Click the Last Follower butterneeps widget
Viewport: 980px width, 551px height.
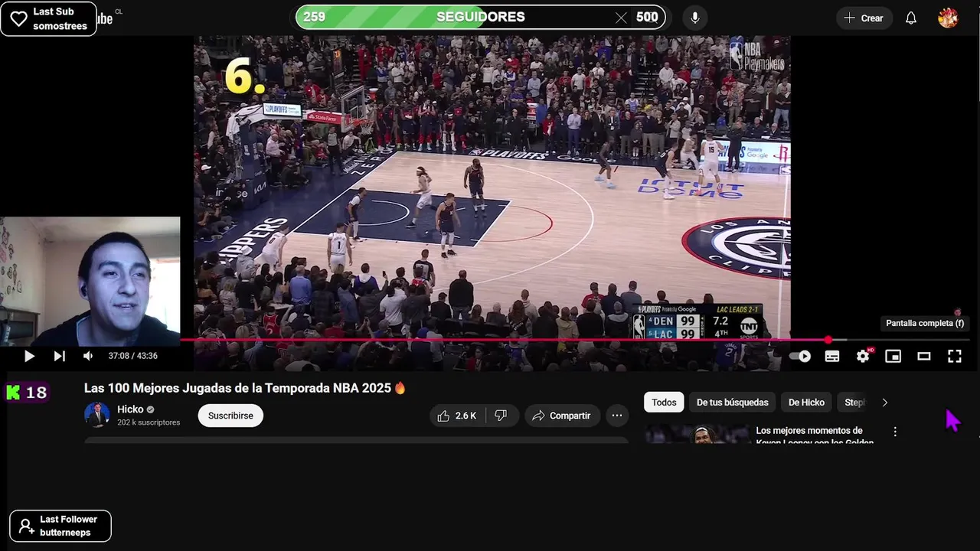coord(60,526)
